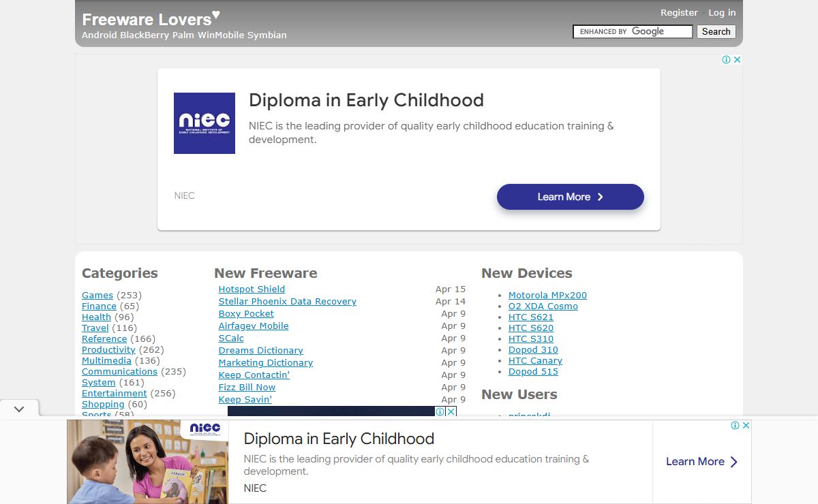Click the New Freeware heading

click(266, 273)
